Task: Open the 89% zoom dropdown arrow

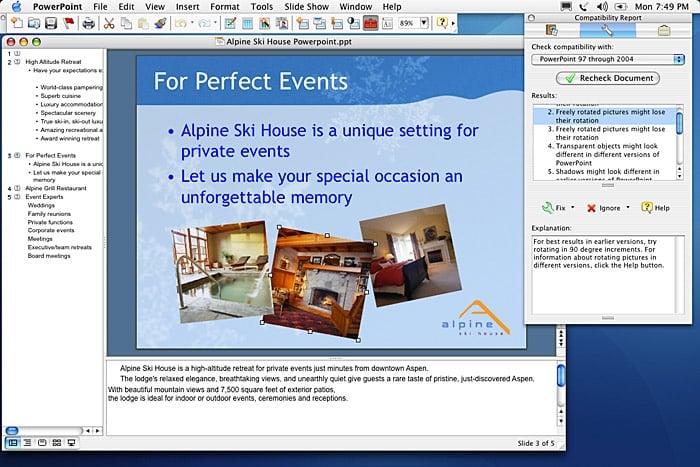Action: click(424, 23)
